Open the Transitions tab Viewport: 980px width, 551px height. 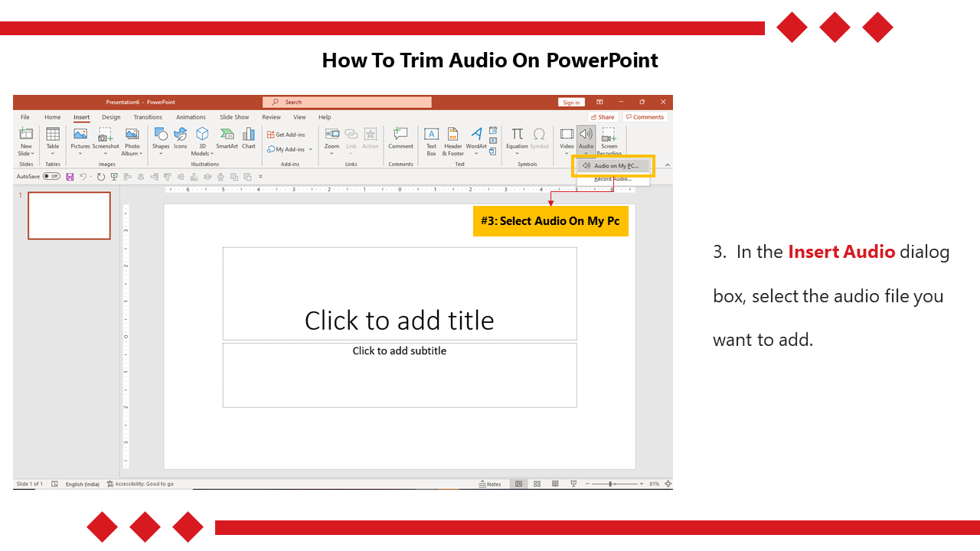(x=148, y=117)
